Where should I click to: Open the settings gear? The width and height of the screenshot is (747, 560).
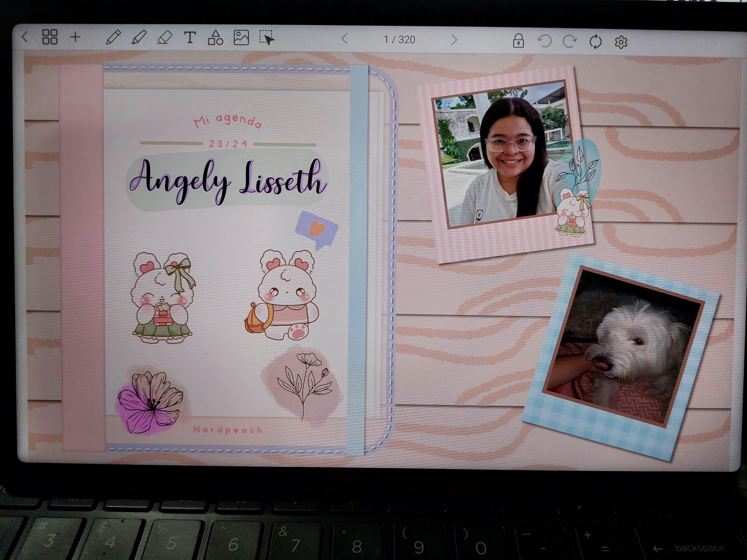click(x=621, y=42)
